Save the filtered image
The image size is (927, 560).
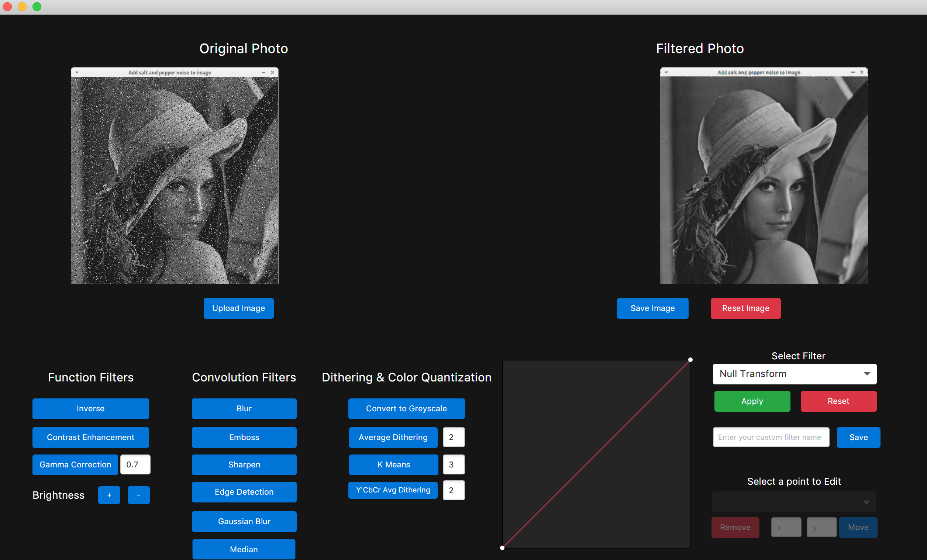(x=652, y=308)
